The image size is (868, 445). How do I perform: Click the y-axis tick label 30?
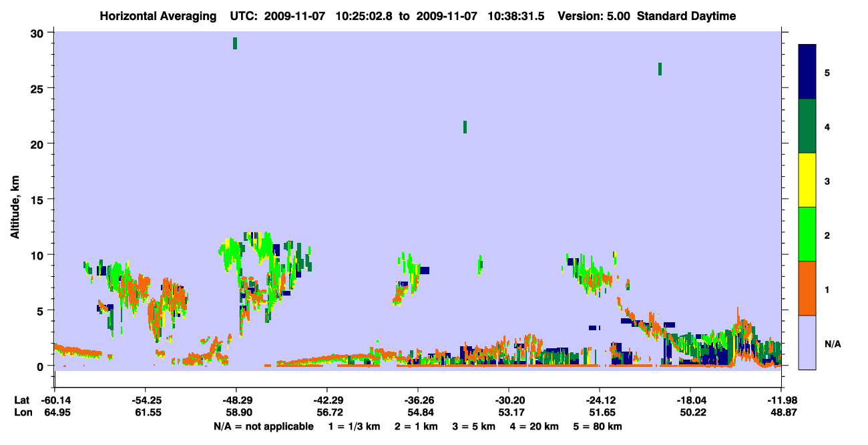coord(39,33)
